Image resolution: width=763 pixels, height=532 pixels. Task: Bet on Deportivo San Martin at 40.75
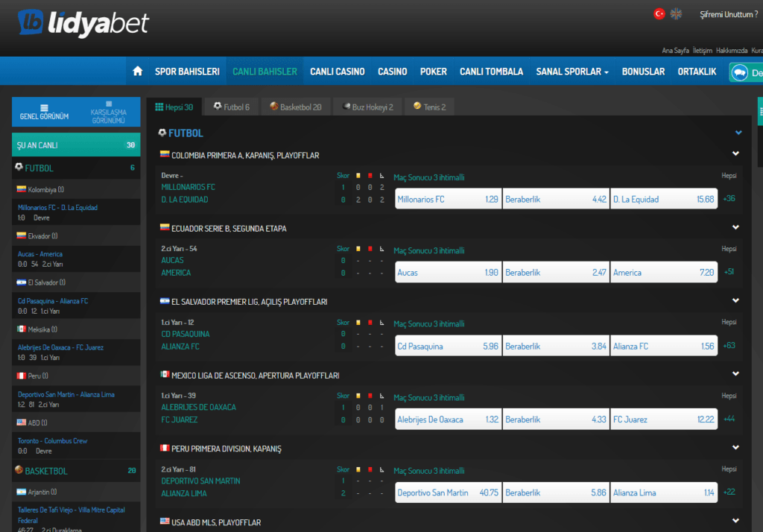(x=448, y=493)
